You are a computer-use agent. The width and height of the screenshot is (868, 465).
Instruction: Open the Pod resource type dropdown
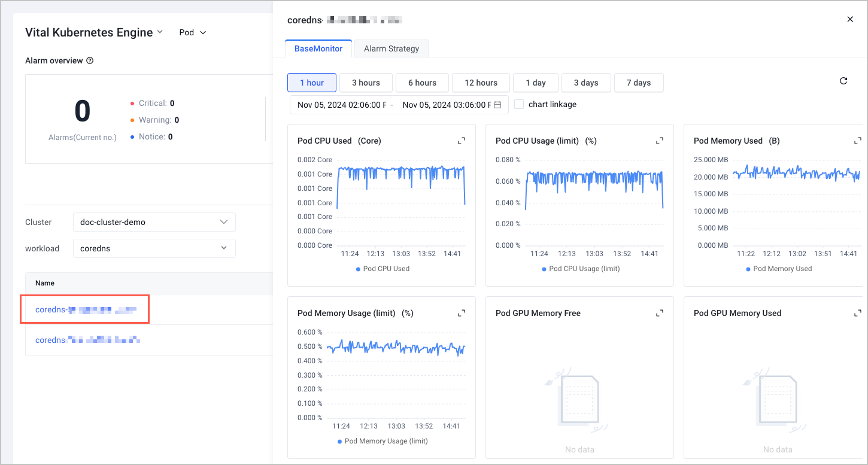pos(193,32)
